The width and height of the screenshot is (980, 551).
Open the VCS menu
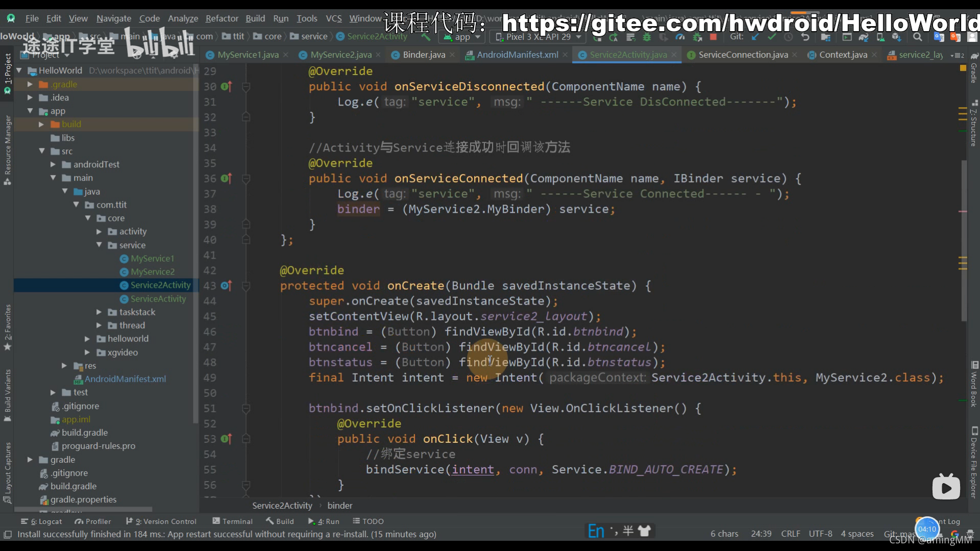point(334,18)
